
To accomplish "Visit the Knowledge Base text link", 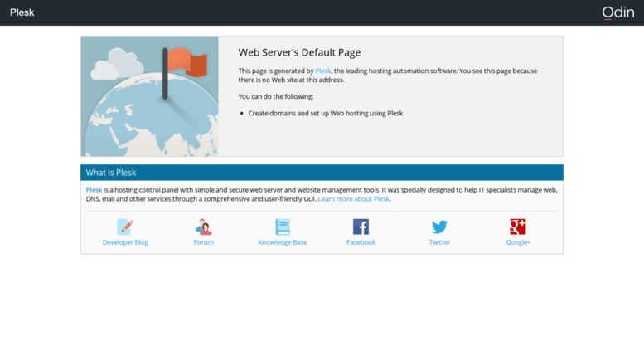I will (282, 242).
